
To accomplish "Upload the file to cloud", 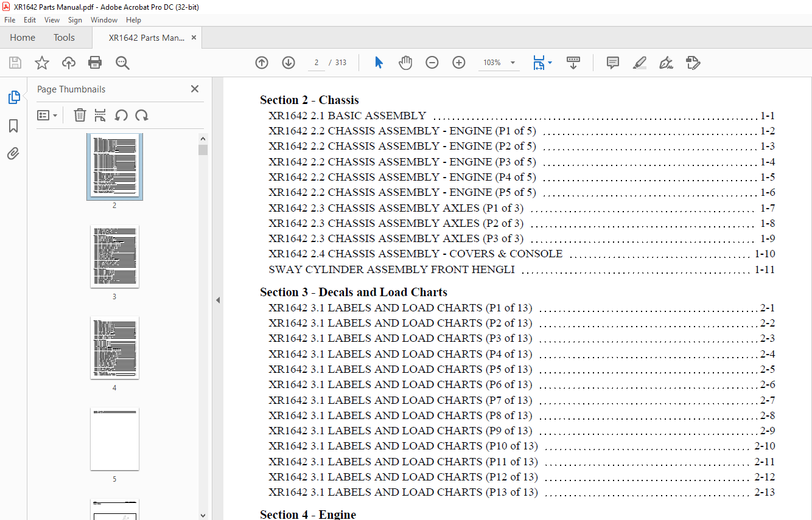I will point(69,63).
